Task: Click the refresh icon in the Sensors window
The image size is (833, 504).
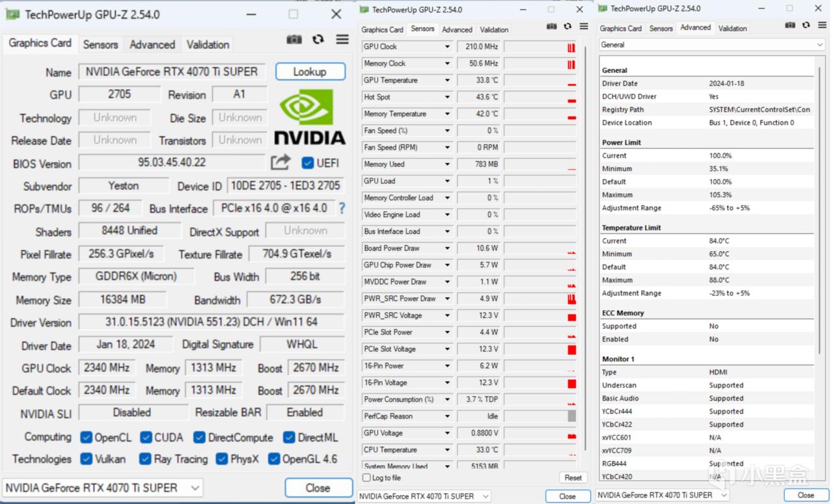Action: click(567, 27)
